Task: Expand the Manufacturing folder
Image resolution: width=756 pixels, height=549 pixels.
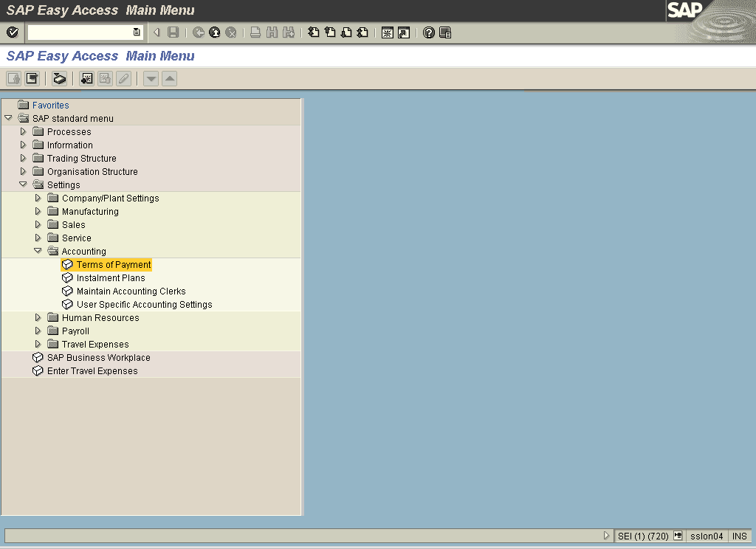Action: pos(38,211)
